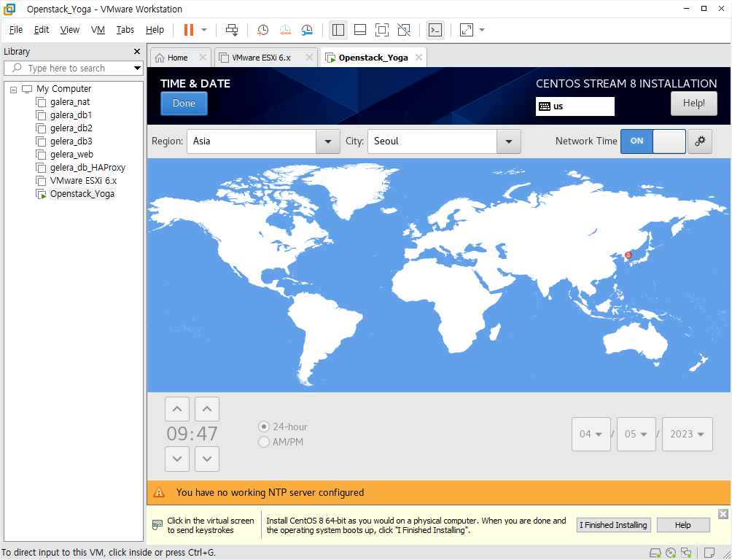Select the 24-hour time format

(283, 427)
